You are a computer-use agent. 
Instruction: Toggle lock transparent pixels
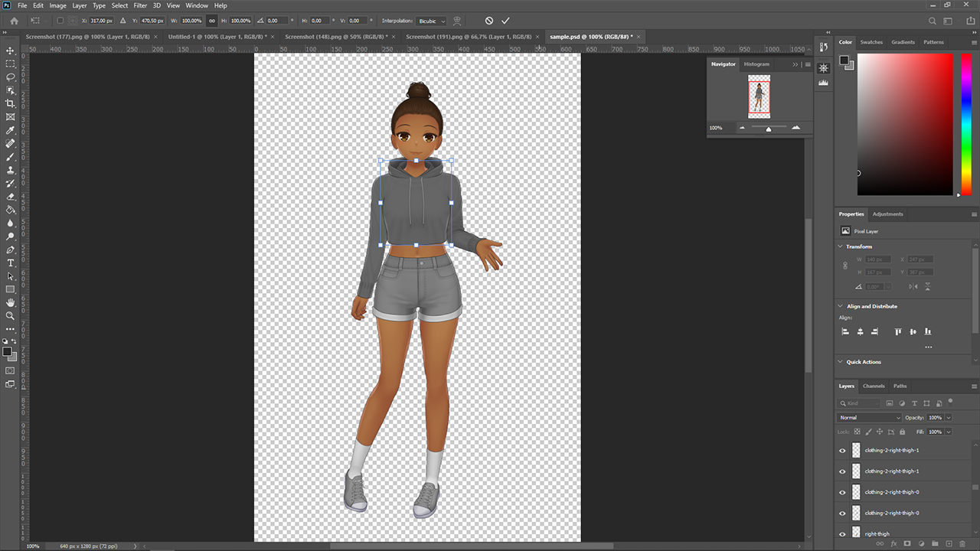[x=857, y=432]
